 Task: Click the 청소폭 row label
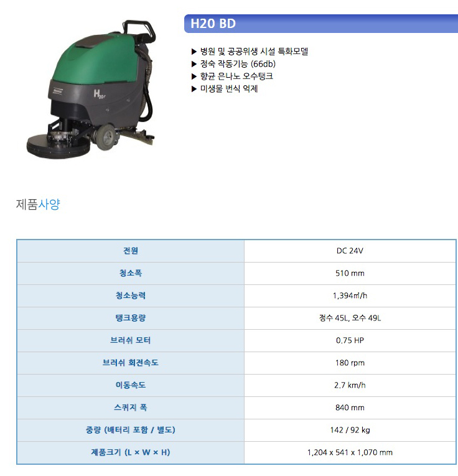point(131,273)
